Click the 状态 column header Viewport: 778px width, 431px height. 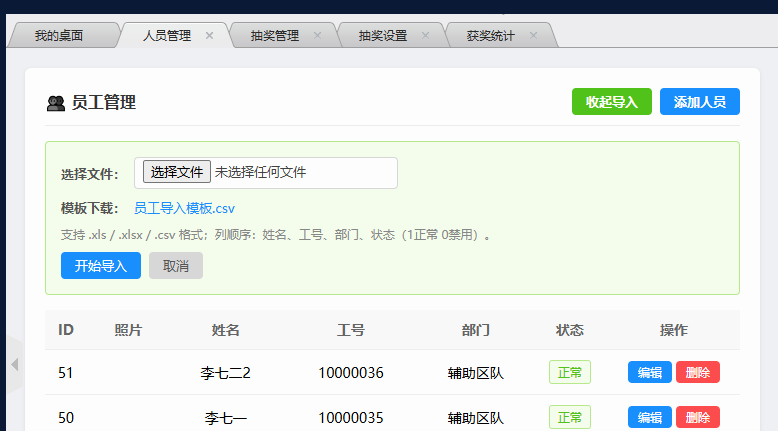pos(570,330)
